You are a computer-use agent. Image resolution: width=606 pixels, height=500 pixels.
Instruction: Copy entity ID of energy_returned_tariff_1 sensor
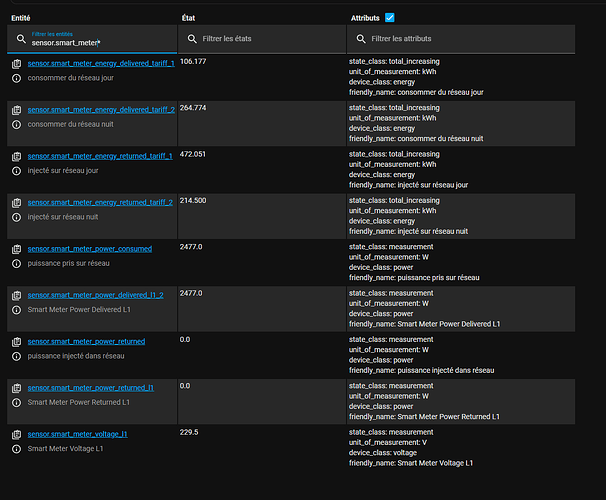(16, 156)
